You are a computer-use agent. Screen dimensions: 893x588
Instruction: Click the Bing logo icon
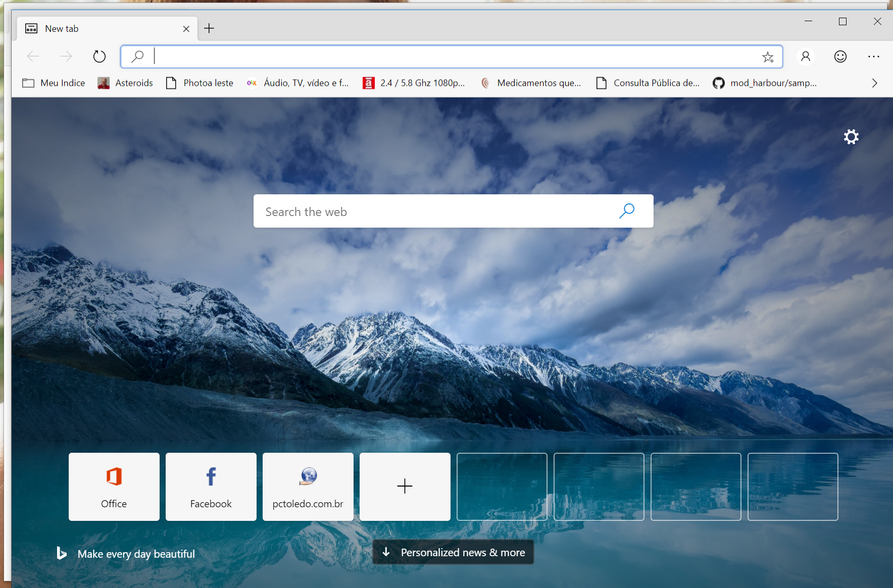coord(62,553)
